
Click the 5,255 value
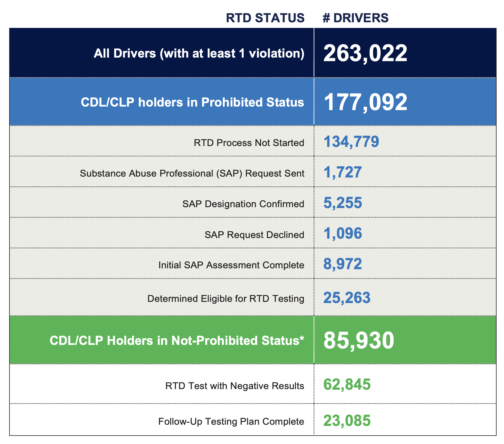[x=343, y=203]
